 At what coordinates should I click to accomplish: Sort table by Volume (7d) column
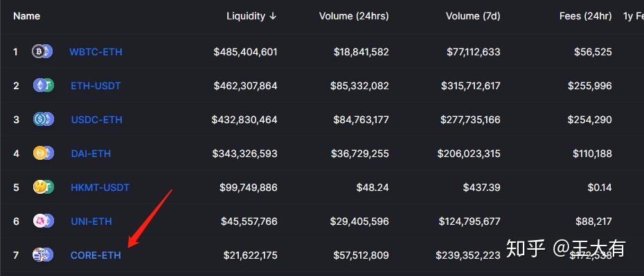click(x=473, y=16)
